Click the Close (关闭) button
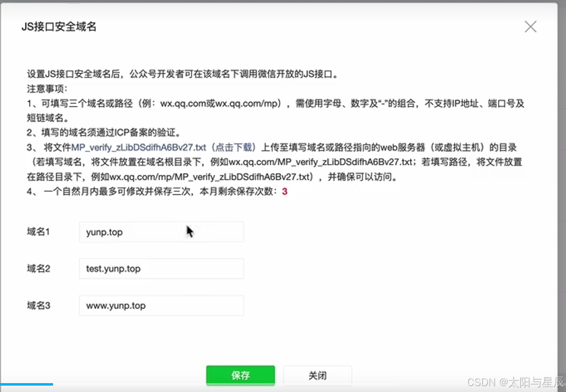566x392 pixels. click(317, 375)
